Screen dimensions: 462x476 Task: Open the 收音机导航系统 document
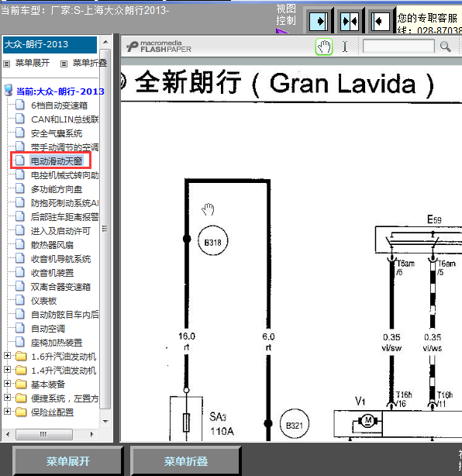(x=60, y=259)
